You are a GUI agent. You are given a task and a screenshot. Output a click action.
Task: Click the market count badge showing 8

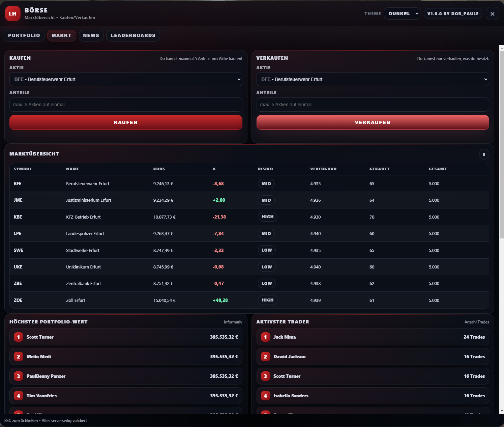coord(484,154)
